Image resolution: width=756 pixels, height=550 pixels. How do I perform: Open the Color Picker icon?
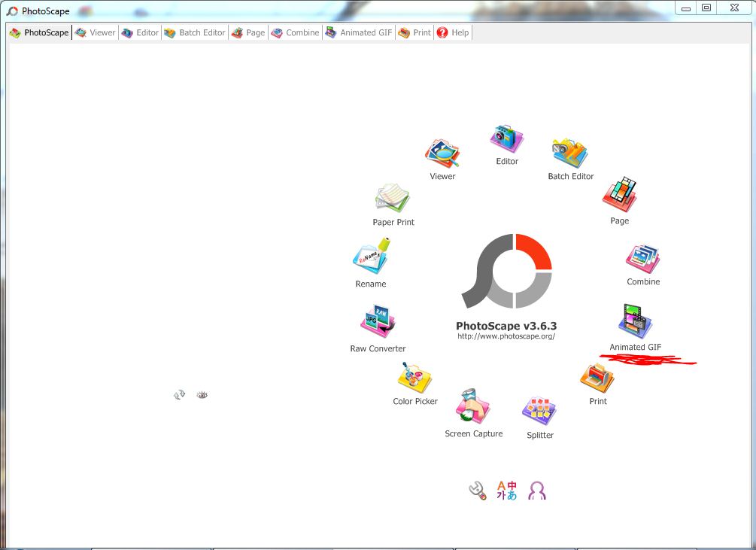(x=414, y=378)
